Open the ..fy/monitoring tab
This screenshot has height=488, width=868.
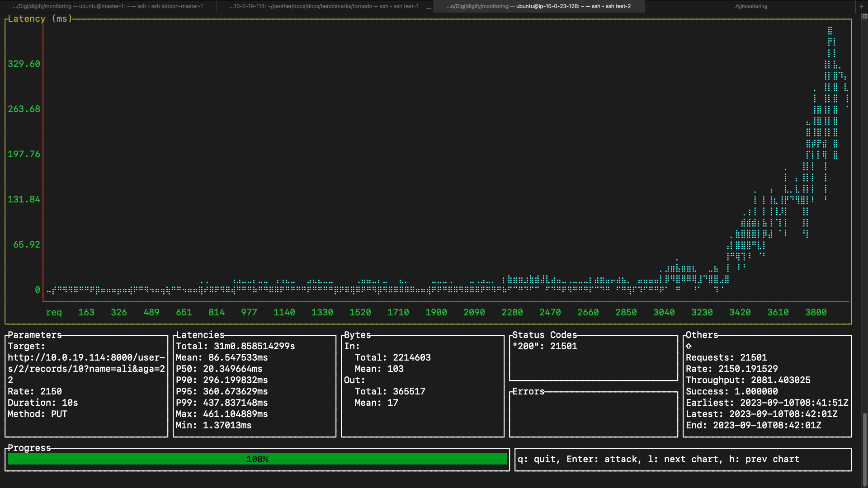(750, 6)
